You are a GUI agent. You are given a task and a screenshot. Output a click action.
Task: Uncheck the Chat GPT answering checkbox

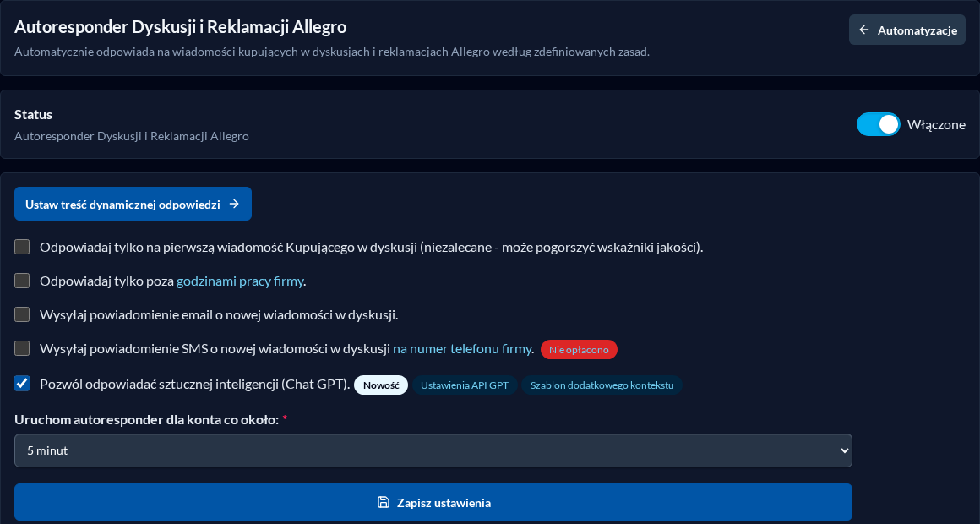[x=22, y=384]
